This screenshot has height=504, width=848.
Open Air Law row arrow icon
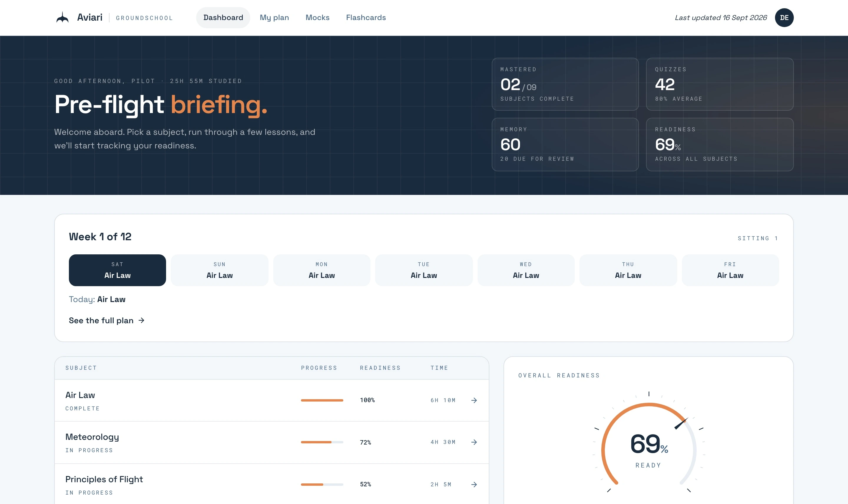click(474, 400)
